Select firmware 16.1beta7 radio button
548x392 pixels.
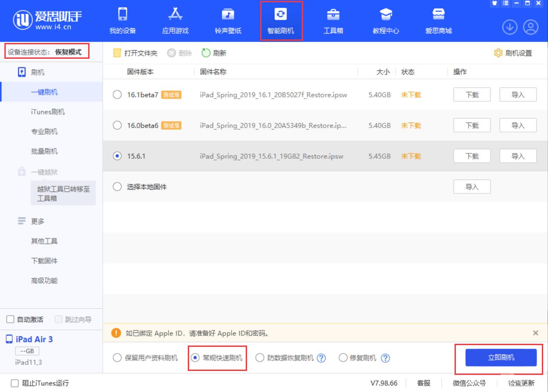(x=117, y=95)
